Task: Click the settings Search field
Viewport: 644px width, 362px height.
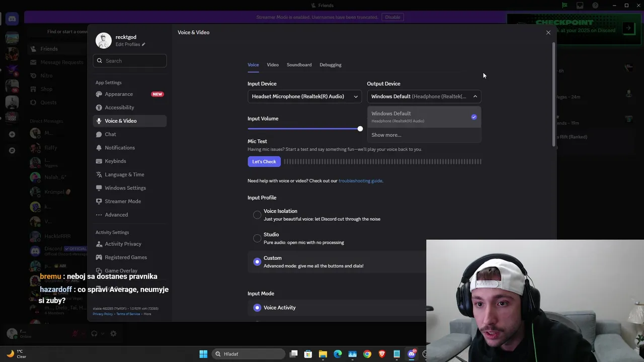Action: click(130, 61)
